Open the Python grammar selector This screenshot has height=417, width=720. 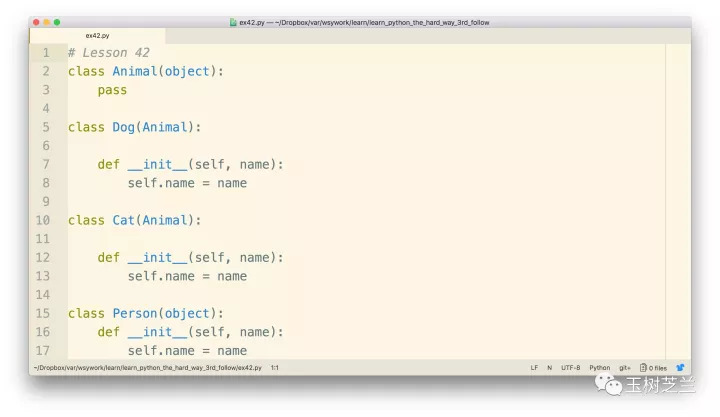(x=600, y=367)
